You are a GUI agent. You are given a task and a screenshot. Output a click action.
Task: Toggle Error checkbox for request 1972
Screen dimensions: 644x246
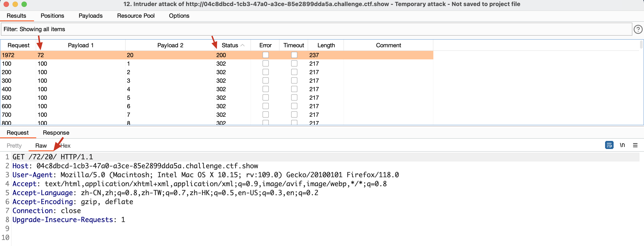click(x=265, y=55)
